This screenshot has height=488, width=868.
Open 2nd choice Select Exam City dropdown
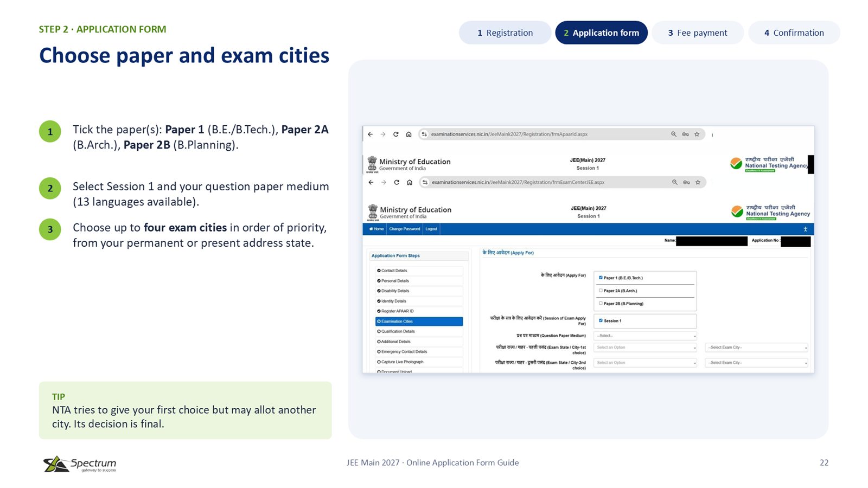coord(757,363)
